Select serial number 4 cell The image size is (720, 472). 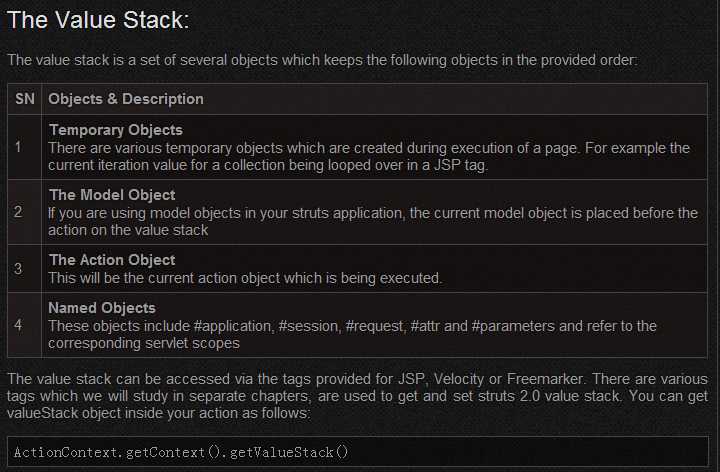(x=19, y=325)
